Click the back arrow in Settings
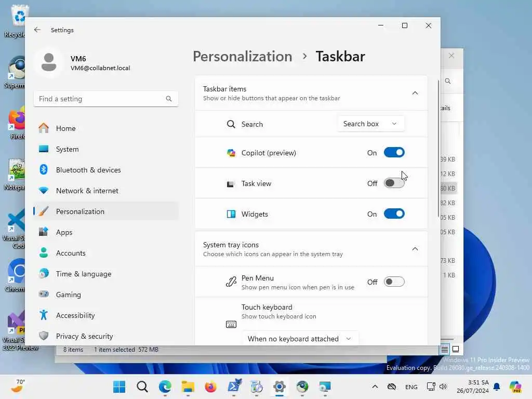Viewport: 532px width, 399px height. click(37, 30)
